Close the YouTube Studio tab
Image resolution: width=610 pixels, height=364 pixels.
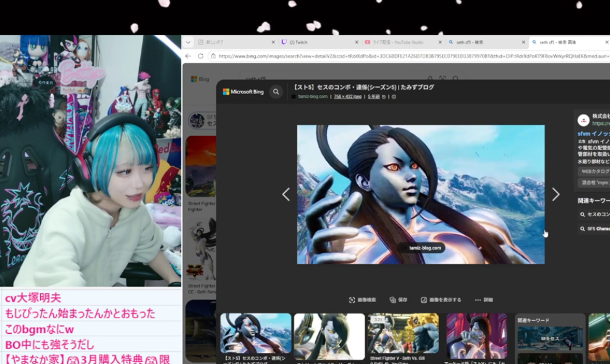440,42
